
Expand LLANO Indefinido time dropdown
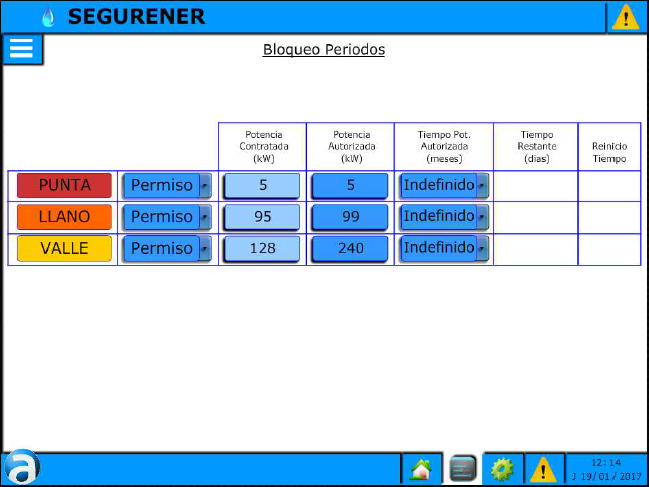point(444,216)
